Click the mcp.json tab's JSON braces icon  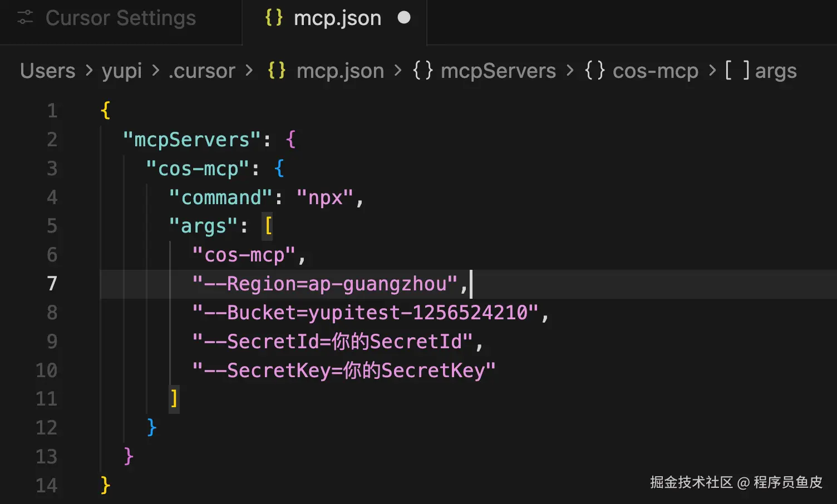point(274,18)
